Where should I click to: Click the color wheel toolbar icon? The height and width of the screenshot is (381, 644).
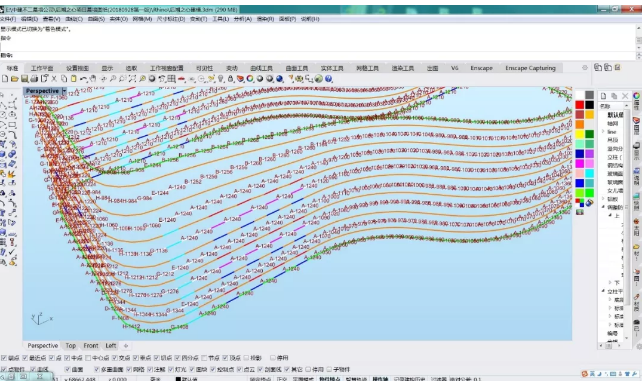click(x=250, y=78)
